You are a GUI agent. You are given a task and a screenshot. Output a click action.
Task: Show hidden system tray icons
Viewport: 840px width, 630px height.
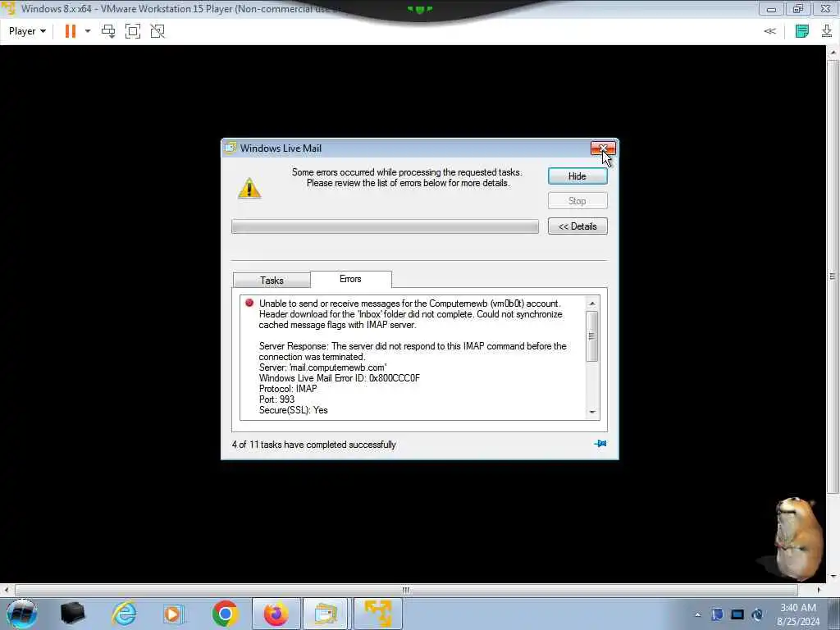pyautogui.click(x=697, y=614)
